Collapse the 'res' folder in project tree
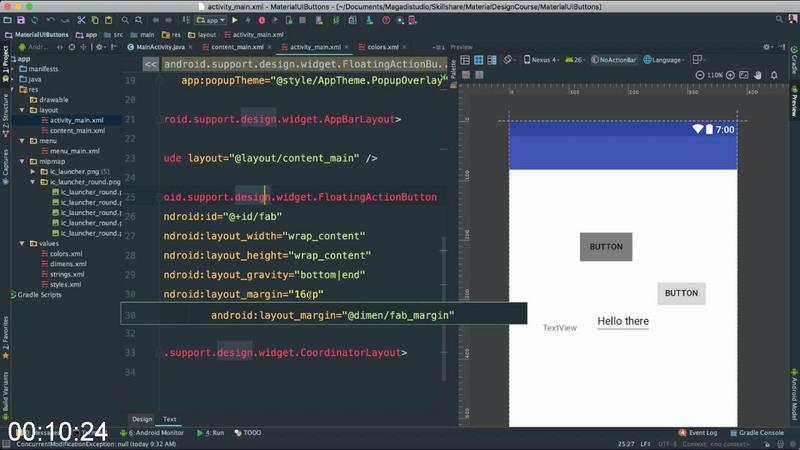This screenshot has width=800, height=450. [x=12, y=89]
